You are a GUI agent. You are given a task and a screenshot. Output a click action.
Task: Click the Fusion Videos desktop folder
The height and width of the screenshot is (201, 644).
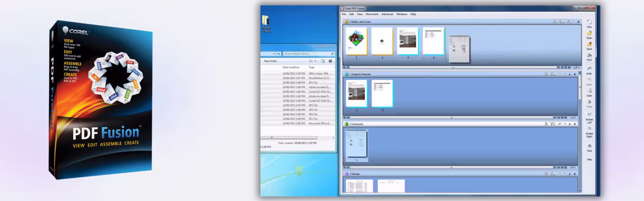click(x=266, y=24)
